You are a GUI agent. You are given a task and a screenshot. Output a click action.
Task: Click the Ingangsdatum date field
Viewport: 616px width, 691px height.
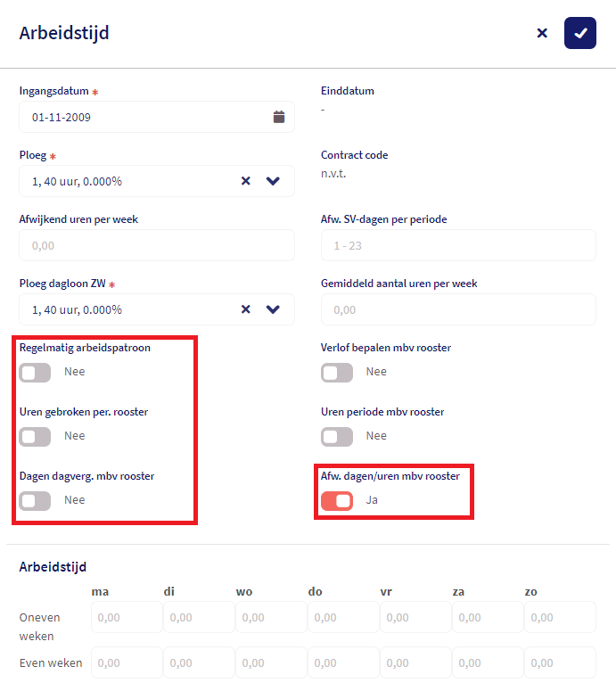pos(143,117)
